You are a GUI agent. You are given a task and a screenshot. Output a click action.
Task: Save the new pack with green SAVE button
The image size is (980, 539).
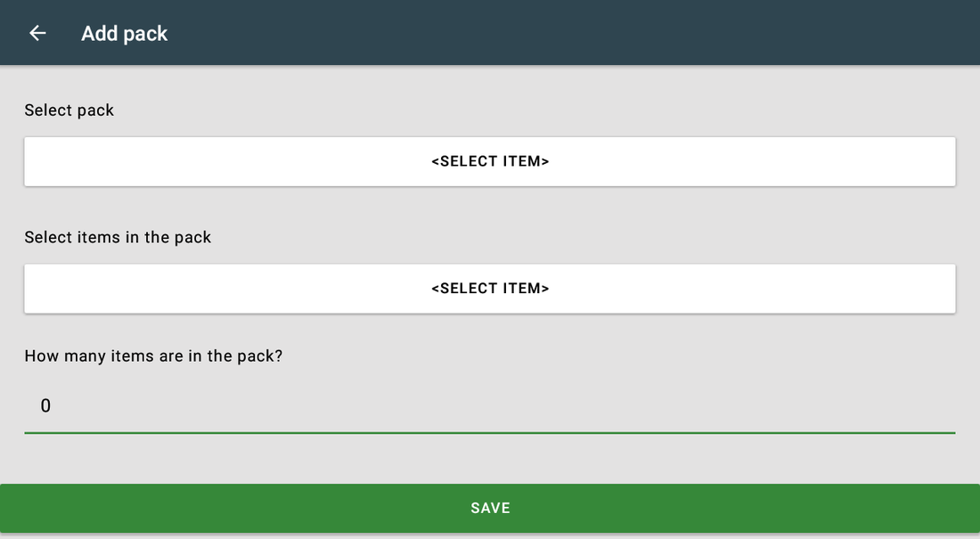pos(490,508)
